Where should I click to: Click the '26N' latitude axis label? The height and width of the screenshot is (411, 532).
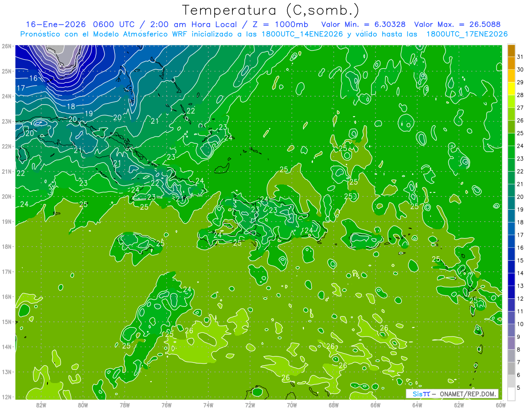tap(7, 46)
